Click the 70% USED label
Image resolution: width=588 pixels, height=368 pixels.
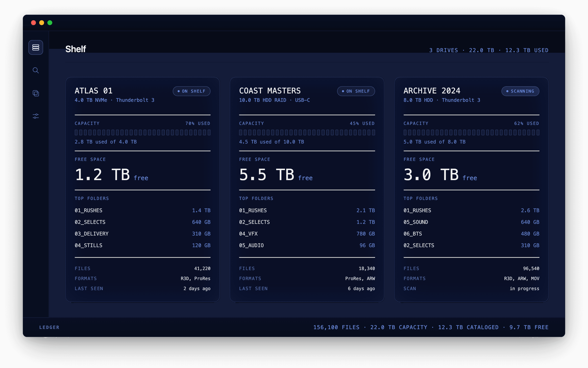[198, 123]
